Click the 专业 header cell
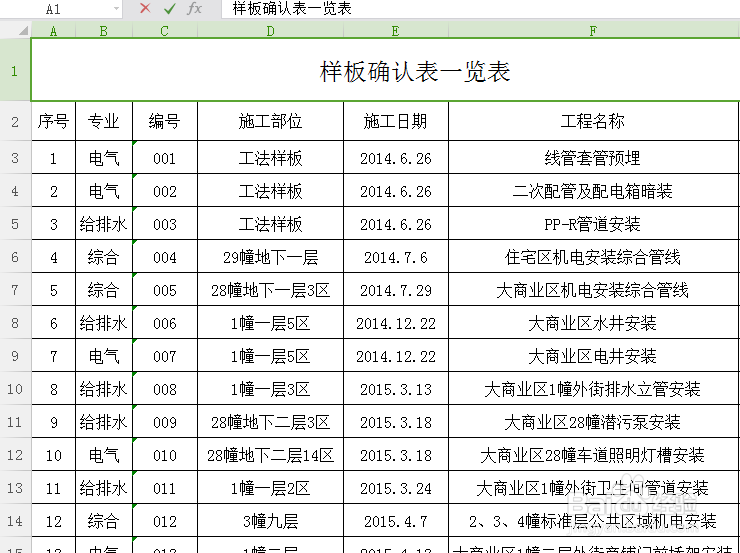Image resolution: width=740 pixels, height=553 pixels. pyautogui.click(x=104, y=121)
